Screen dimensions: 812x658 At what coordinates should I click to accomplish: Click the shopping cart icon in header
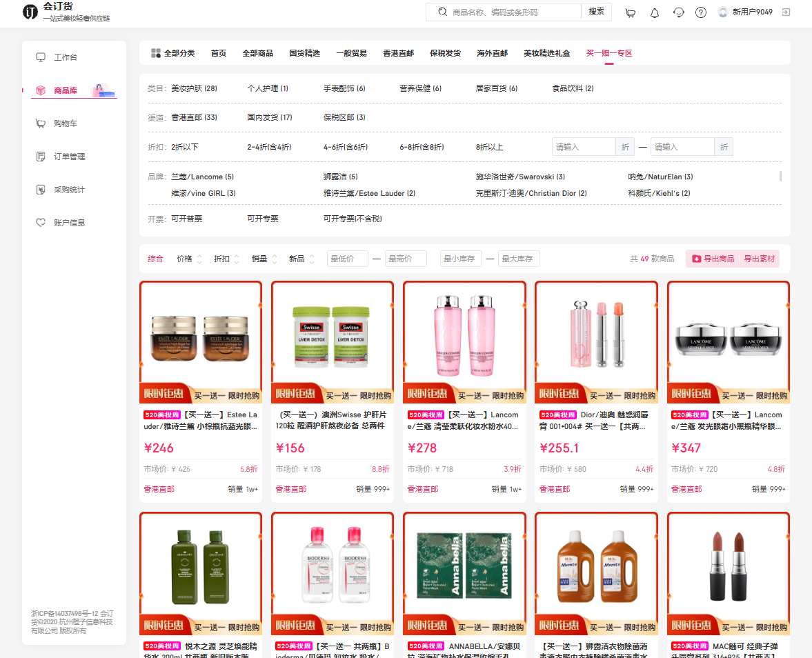[x=631, y=13]
